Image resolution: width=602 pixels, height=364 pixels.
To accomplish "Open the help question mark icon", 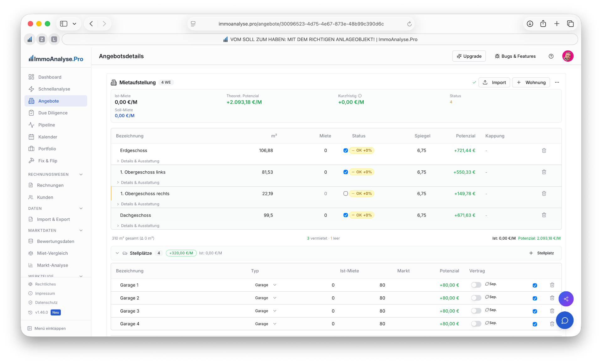I will click(x=551, y=56).
